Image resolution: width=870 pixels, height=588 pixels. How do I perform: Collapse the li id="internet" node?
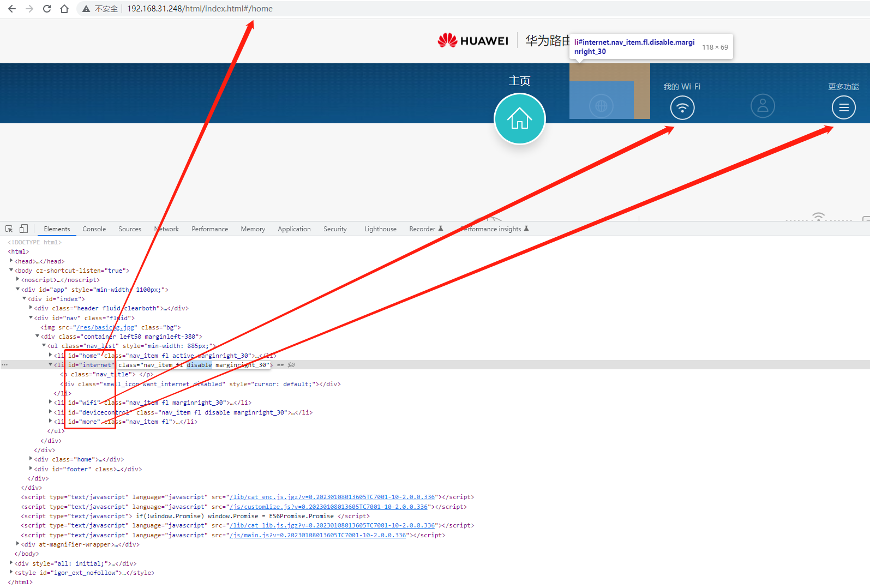[x=51, y=364]
